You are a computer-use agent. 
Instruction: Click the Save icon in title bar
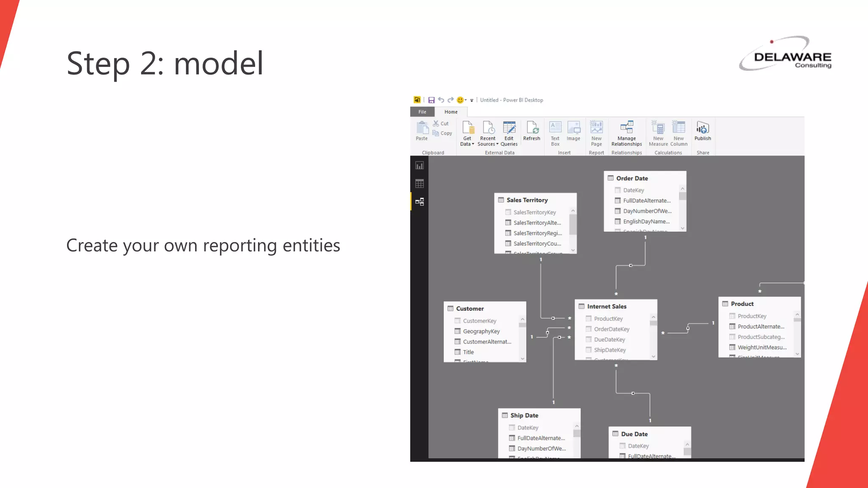[x=431, y=100]
